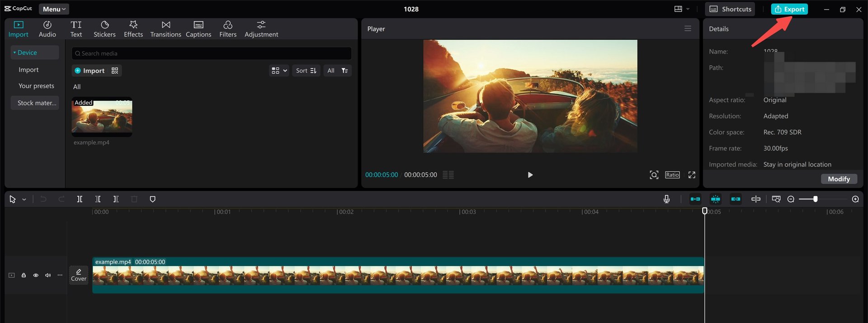The image size is (868, 323).
Task: Open the Shortcuts panel
Action: point(730,9)
